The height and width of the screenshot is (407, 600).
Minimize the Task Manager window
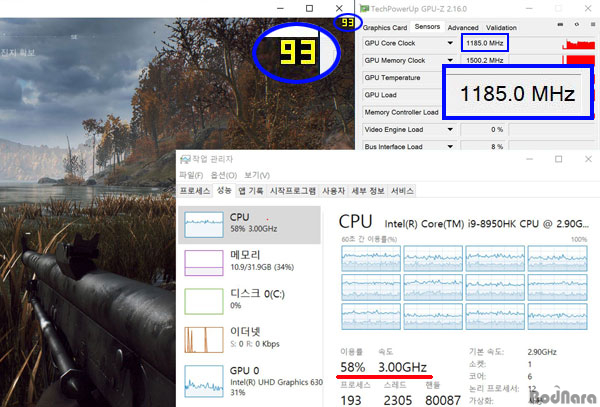point(530,159)
